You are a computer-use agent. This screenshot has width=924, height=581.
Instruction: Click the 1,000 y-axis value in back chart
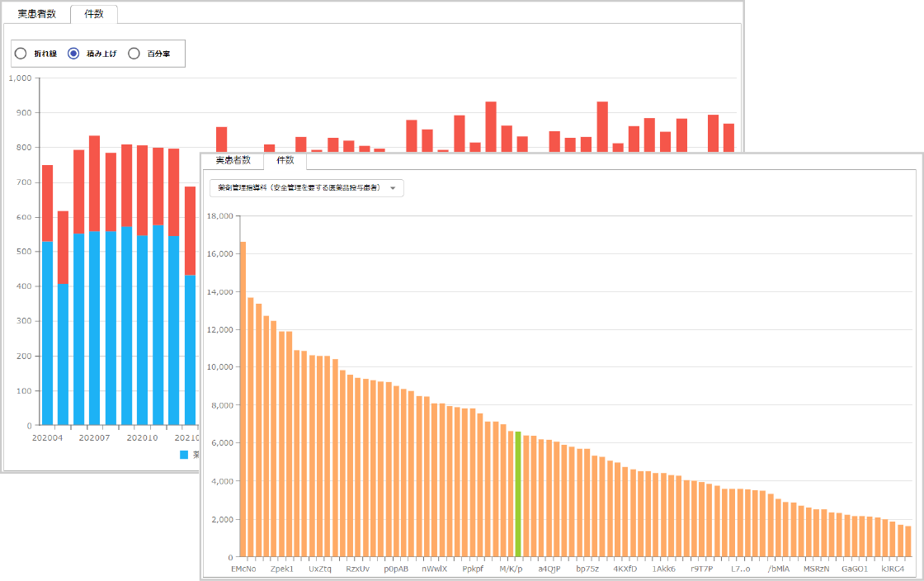tap(21, 78)
